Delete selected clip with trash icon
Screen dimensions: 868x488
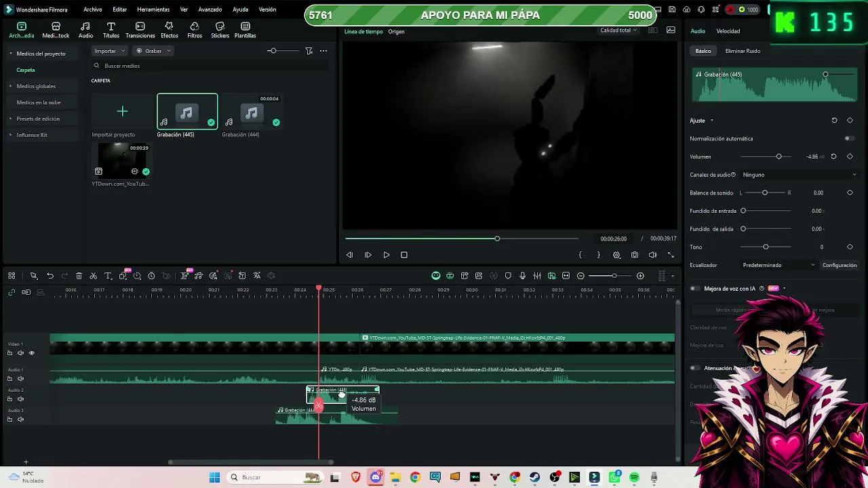coord(79,276)
